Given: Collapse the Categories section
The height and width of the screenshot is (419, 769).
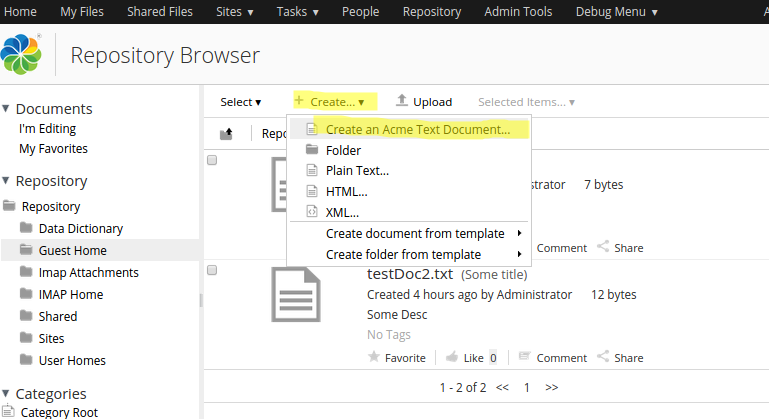Looking at the screenshot, I should click(6, 393).
